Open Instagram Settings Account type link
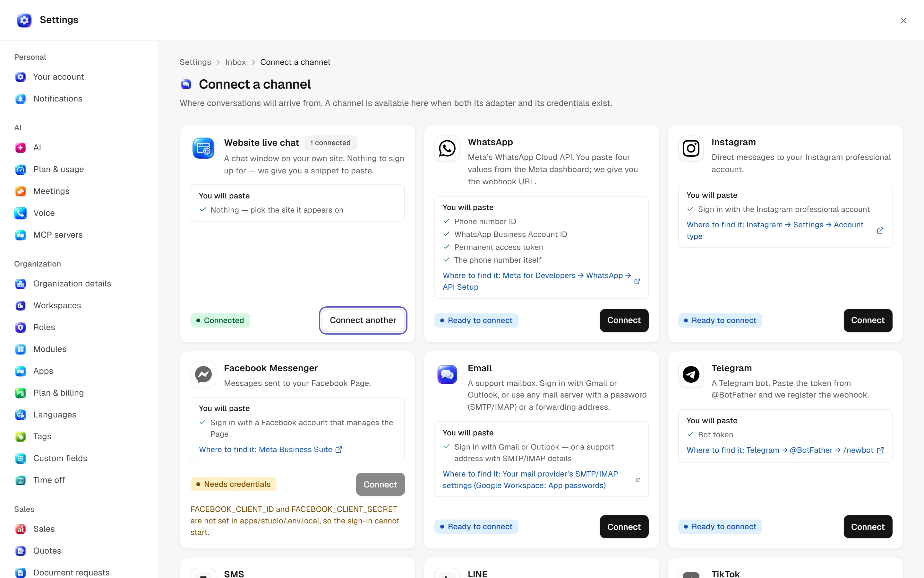Image resolution: width=924 pixels, height=578 pixels. pos(785,231)
